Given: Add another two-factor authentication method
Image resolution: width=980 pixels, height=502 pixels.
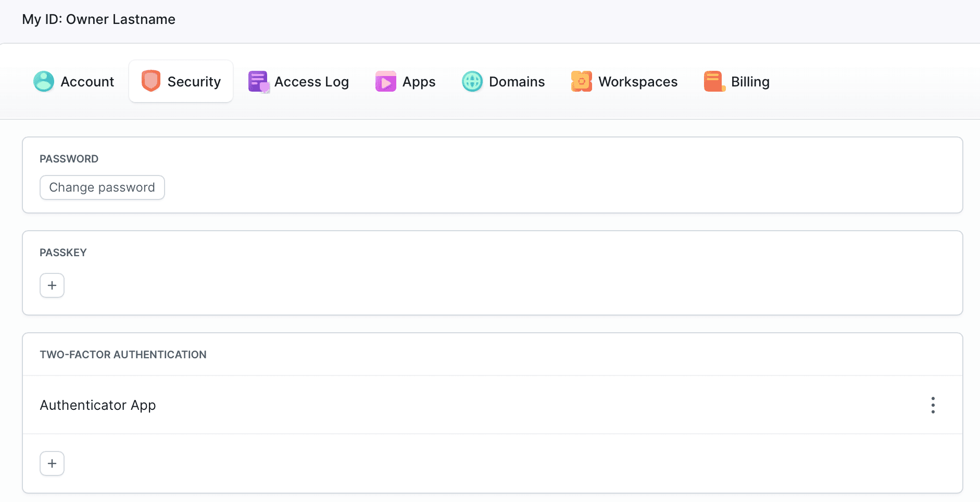Looking at the screenshot, I should pos(52,463).
